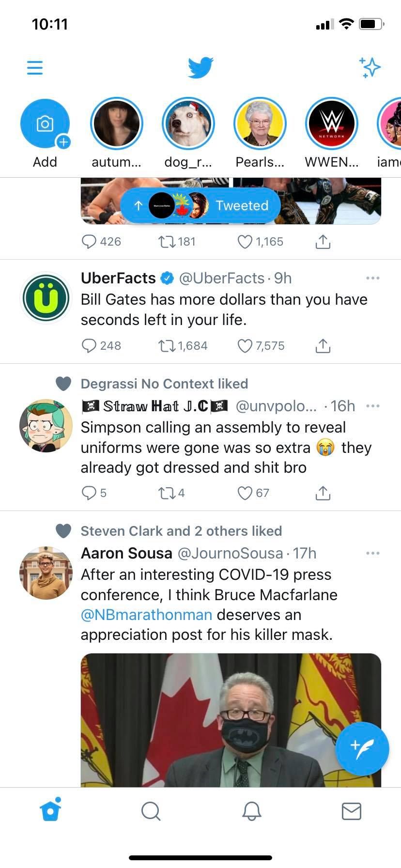
Task: Tap the sparkle timeline settings icon
Action: [370, 68]
